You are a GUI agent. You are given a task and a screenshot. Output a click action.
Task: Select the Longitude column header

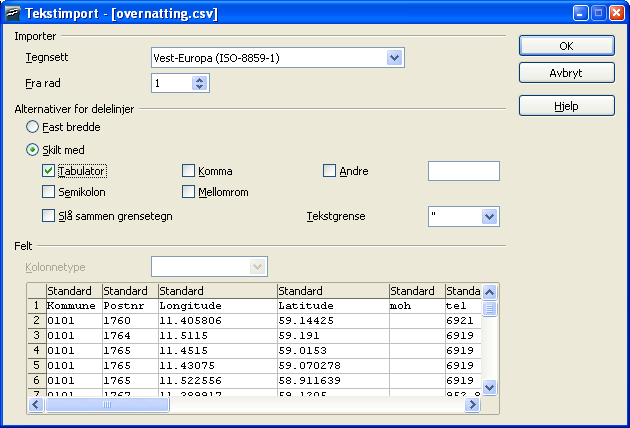pos(217,291)
